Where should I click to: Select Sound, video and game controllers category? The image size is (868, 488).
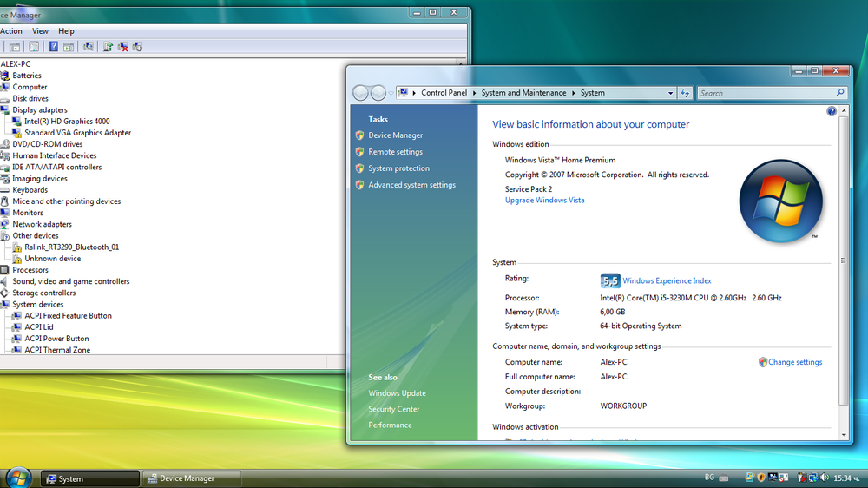[71, 281]
